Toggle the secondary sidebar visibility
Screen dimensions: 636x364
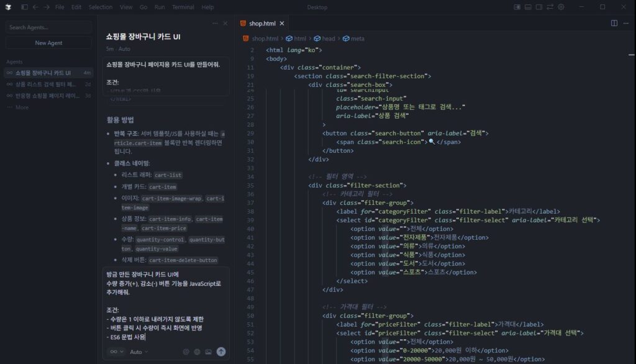click(538, 6)
